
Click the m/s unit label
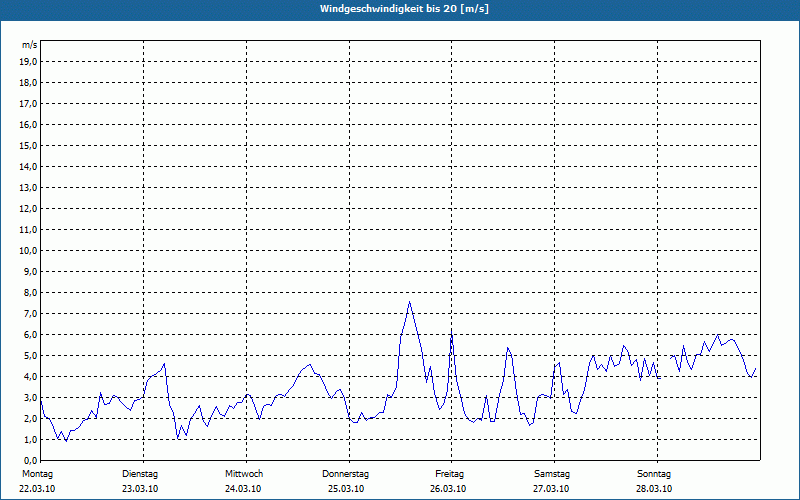pyautogui.click(x=29, y=45)
